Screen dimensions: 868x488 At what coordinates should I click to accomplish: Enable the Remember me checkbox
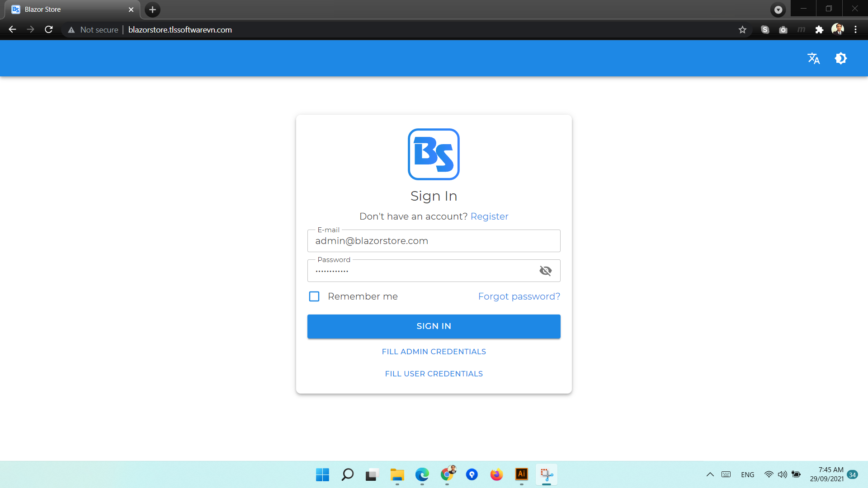coord(314,296)
